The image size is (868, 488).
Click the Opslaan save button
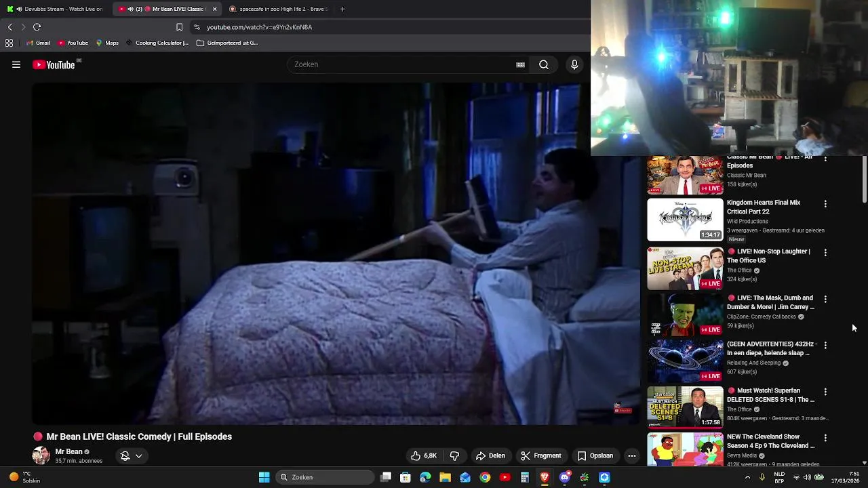coord(595,456)
